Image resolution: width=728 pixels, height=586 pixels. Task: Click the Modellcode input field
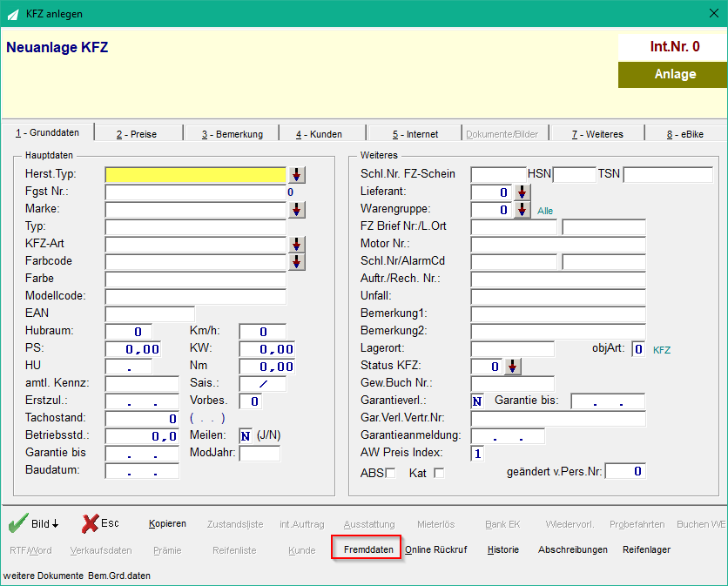195,297
